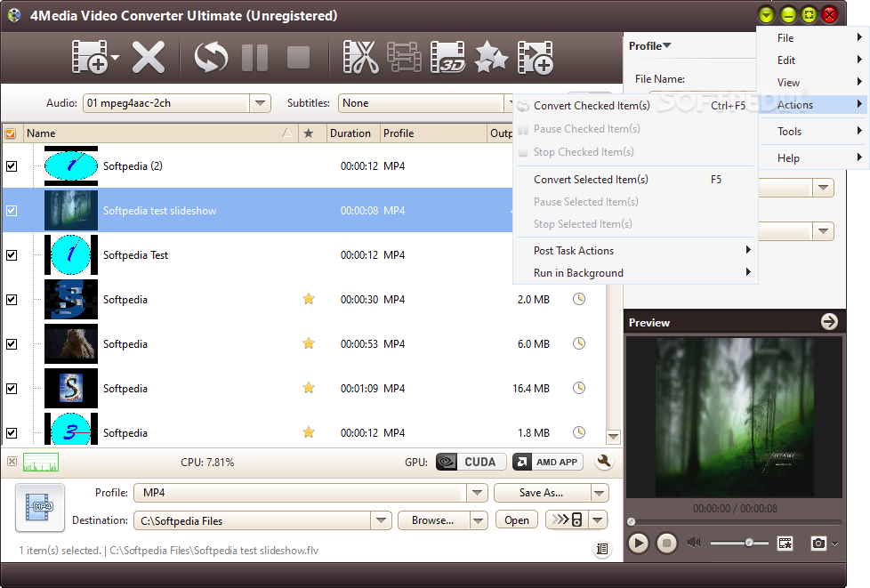Click the Remove (X) toolbar icon
The image size is (870, 588).
pyautogui.click(x=149, y=57)
